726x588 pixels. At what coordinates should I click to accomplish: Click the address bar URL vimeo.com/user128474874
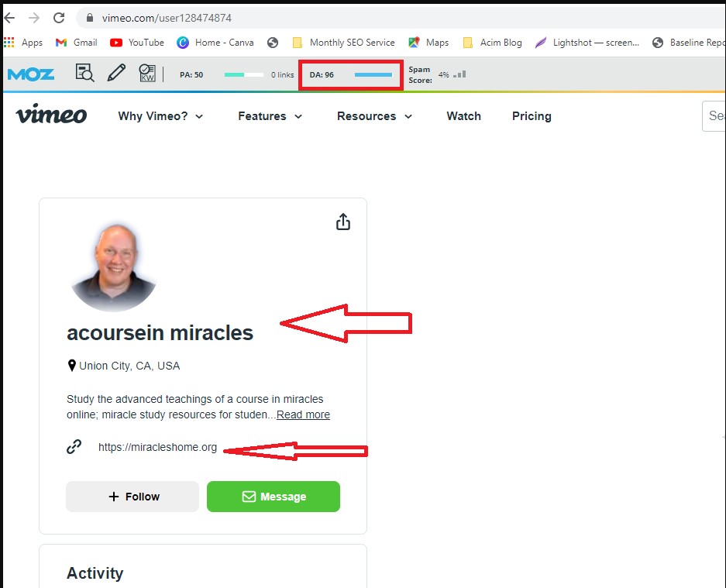point(167,18)
